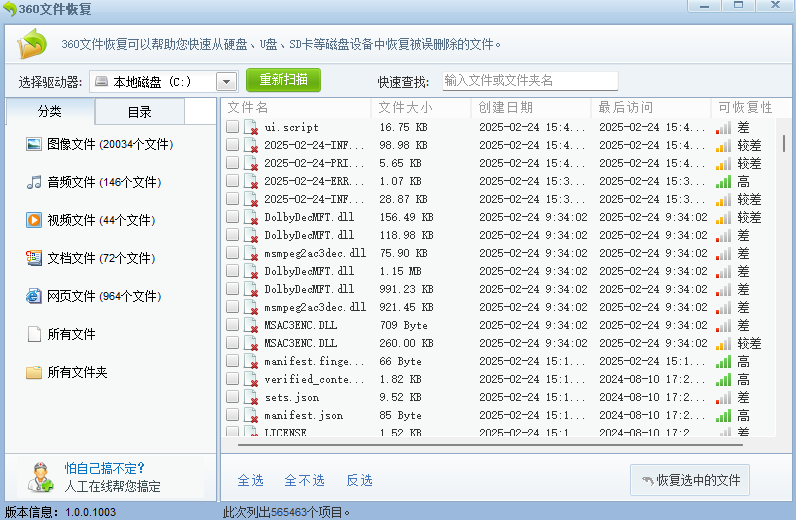Click the video files play icon
Screen dimensions: 796x520
pyautogui.click(x=34, y=220)
